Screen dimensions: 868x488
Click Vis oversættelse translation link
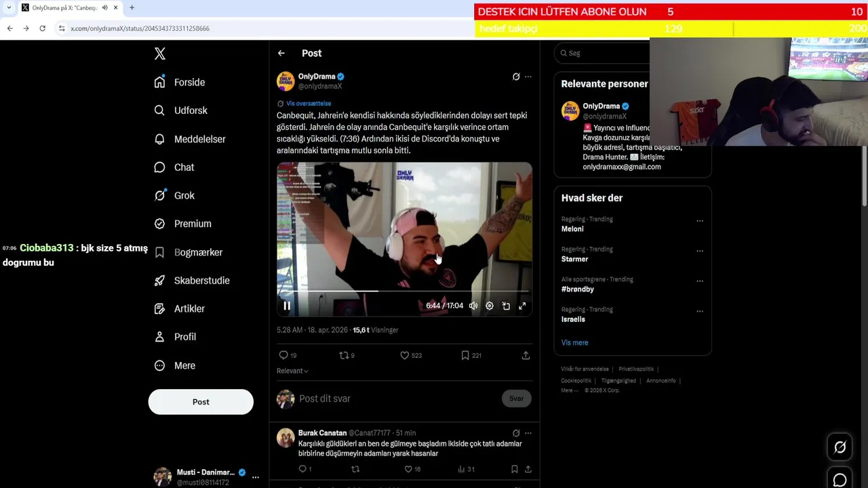point(309,104)
